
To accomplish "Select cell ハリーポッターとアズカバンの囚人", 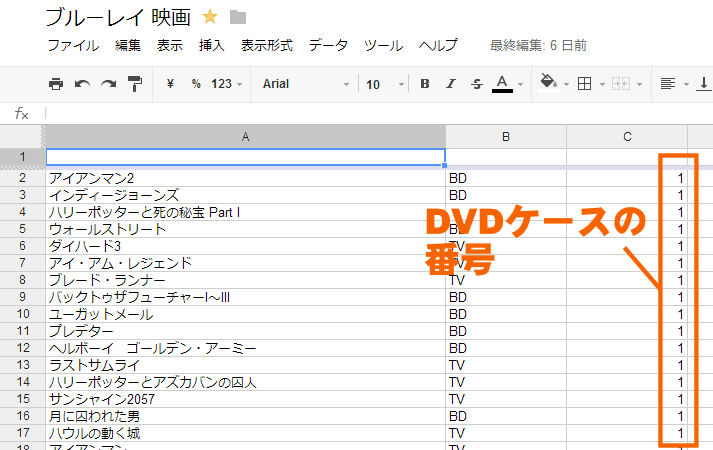I will (246, 382).
